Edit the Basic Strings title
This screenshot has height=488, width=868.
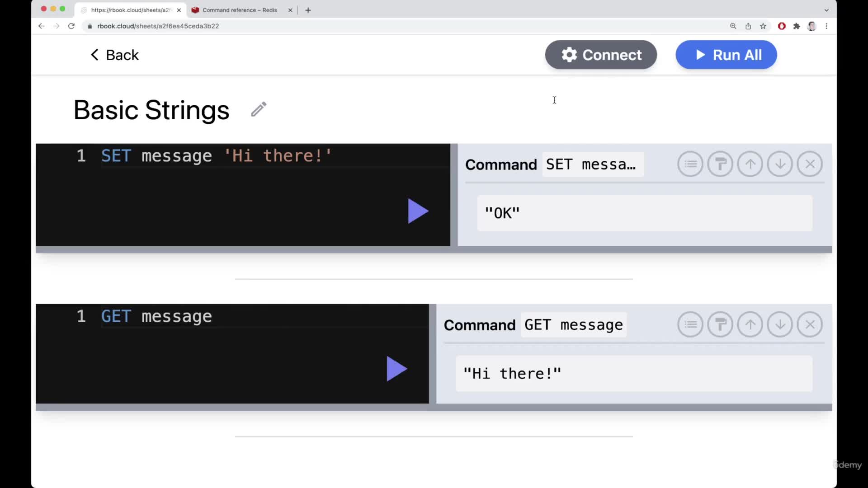coord(259,110)
